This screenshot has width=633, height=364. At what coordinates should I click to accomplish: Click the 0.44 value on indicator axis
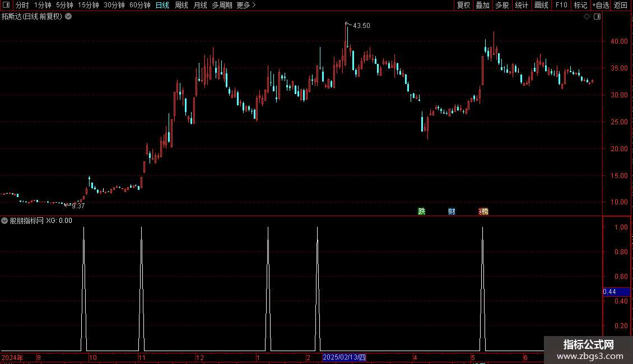(x=609, y=291)
